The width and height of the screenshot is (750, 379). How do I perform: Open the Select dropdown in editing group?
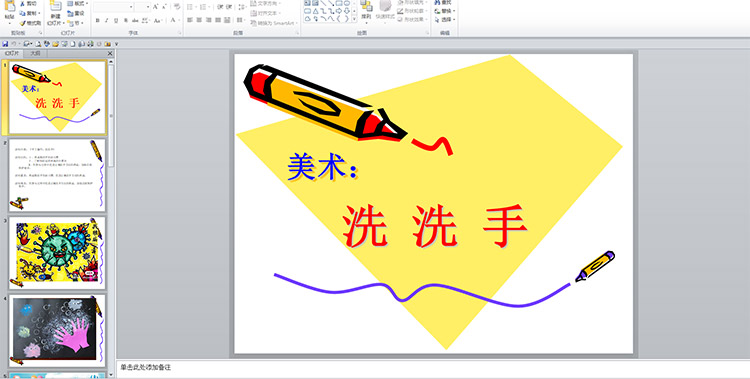[445, 20]
